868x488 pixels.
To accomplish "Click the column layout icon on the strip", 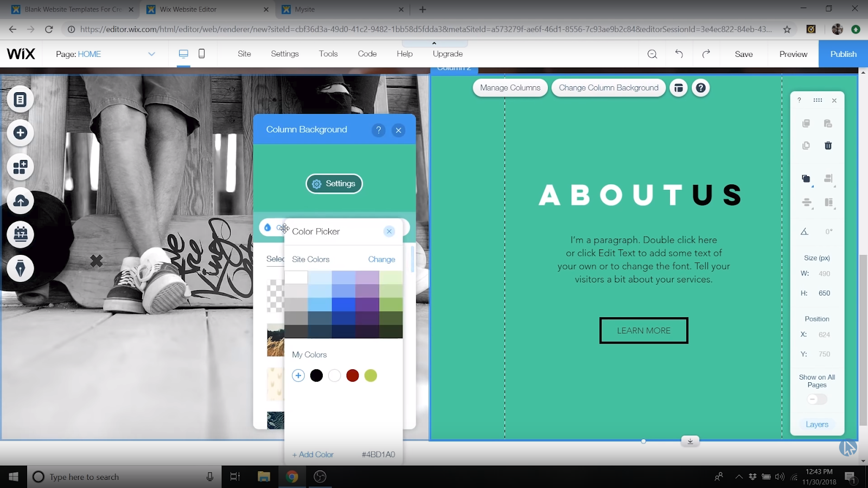I will [678, 88].
